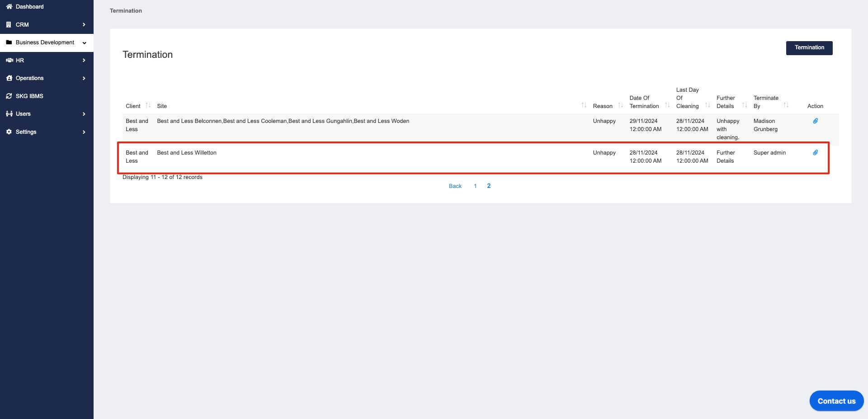Click the Termination breadcrumb text
The height and width of the screenshot is (419, 868).
pos(126,11)
